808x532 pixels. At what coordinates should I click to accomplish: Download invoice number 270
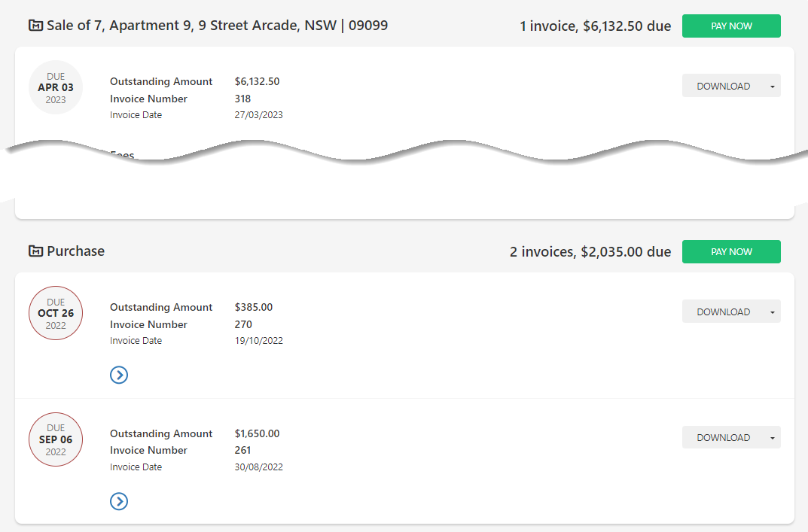click(x=723, y=312)
